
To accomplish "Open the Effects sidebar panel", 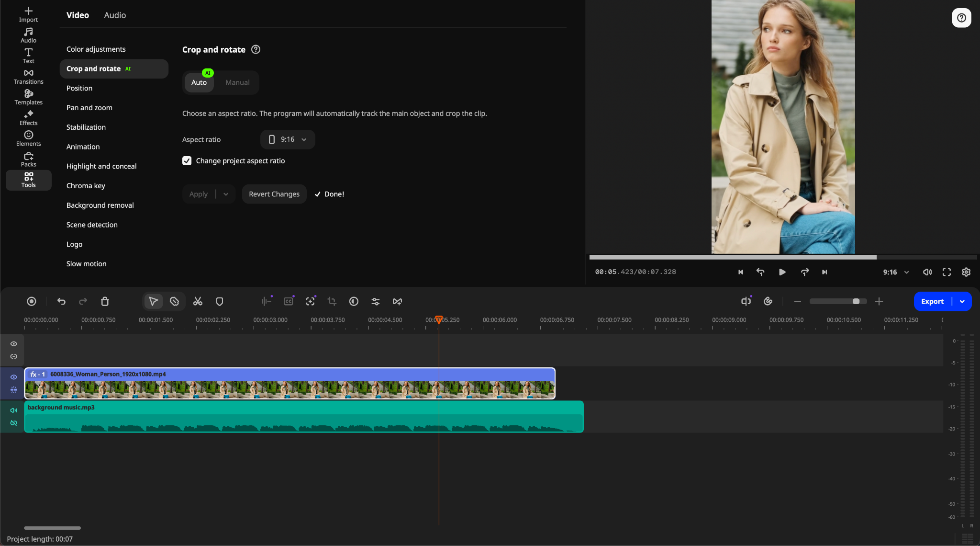I will [28, 118].
